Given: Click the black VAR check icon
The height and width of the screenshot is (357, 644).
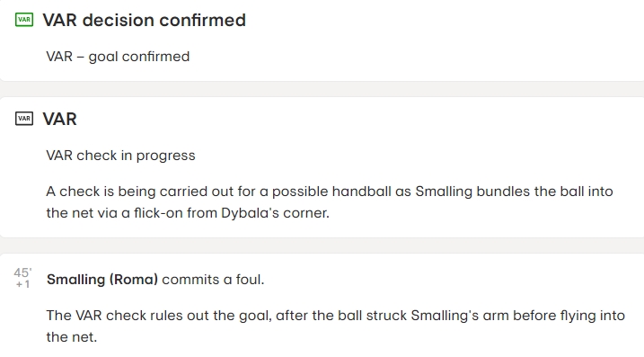Looking at the screenshot, I should (24, 119).
